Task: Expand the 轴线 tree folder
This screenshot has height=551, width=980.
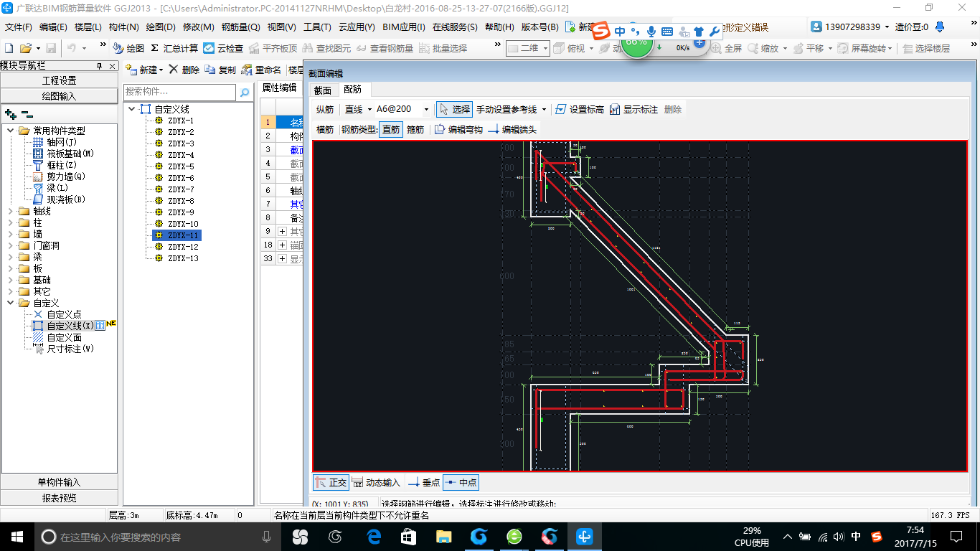Action: [11, 211]
